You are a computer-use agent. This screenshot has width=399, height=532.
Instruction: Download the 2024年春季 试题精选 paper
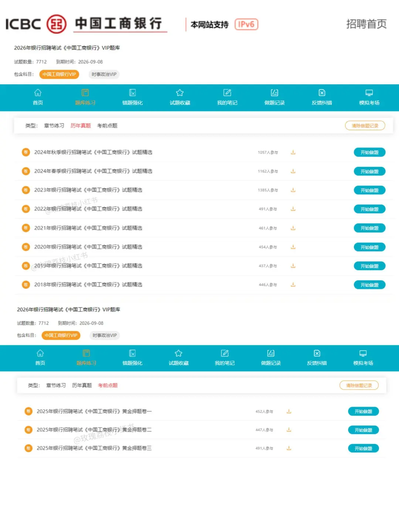tap(293, 171)
